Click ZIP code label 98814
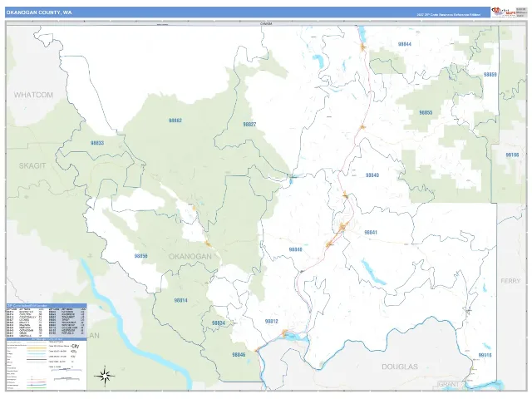The height and width of the screenshot is (399, 532). pyautogui.click(x=180, y=300)
